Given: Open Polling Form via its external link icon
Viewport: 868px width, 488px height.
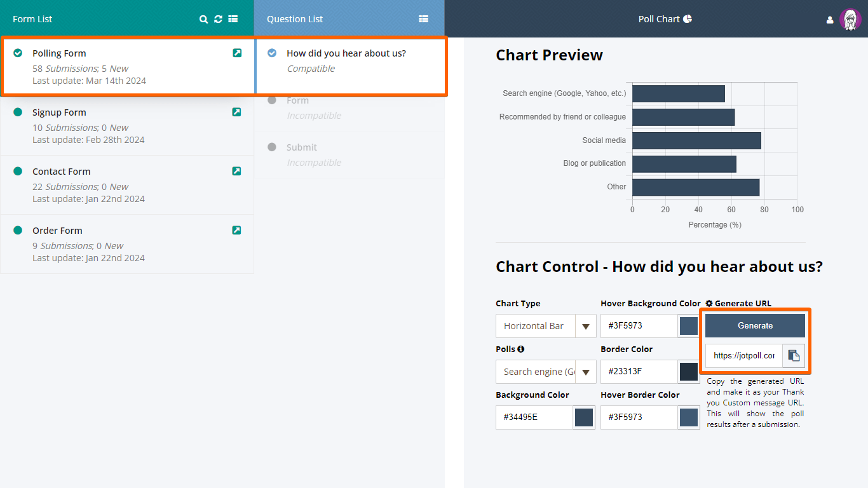Looking at the screenshot, I should pos(237,53).
